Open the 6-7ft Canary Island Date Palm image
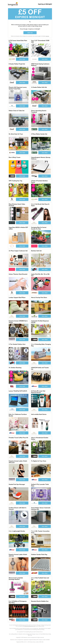 19,50
